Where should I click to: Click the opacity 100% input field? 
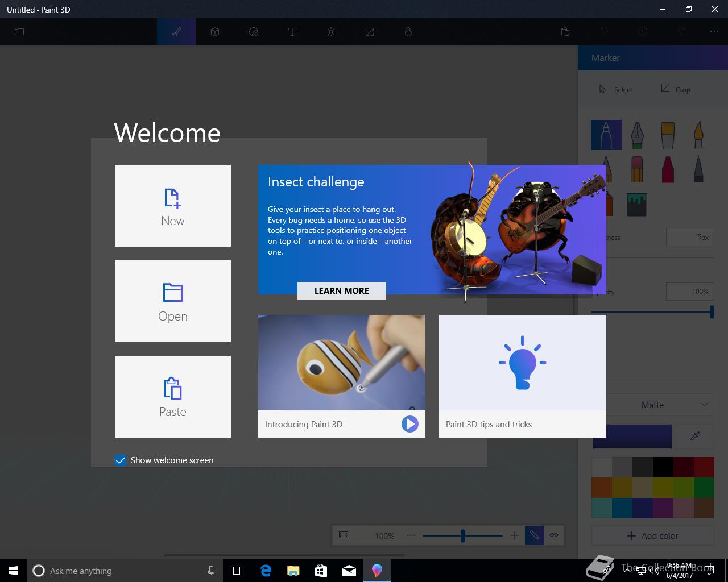point(690,292)
